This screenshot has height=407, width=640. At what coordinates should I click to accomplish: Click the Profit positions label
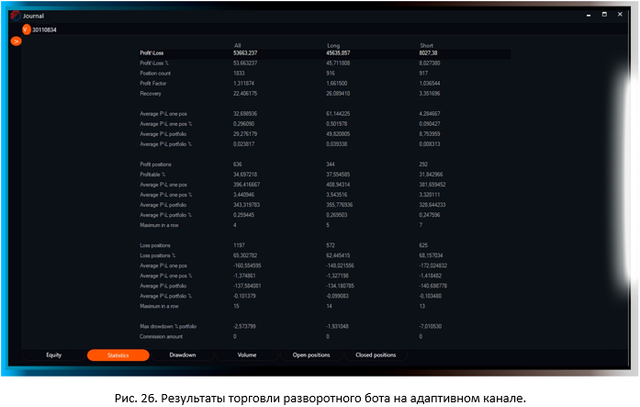pyautogui.click(x=156, y=165)
